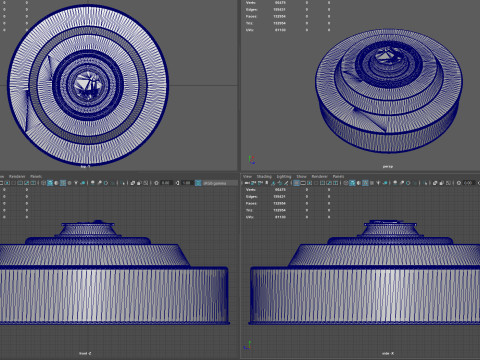This screenshot has height=360, width=480.
Task: Click Isolate Select icon in front panel
Action: tap(123, 183)
